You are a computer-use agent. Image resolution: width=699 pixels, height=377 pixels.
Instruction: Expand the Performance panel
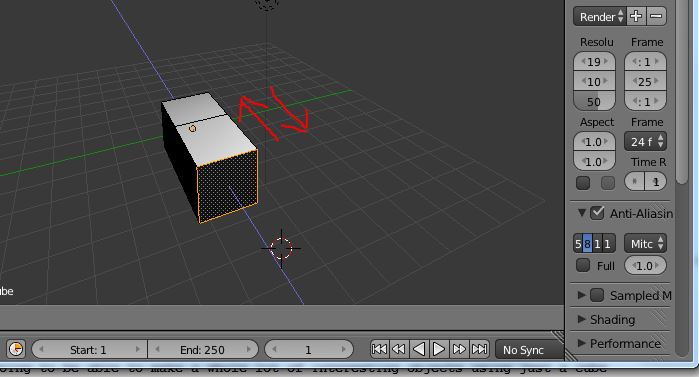pyautogui.click(x=581, y=343)
